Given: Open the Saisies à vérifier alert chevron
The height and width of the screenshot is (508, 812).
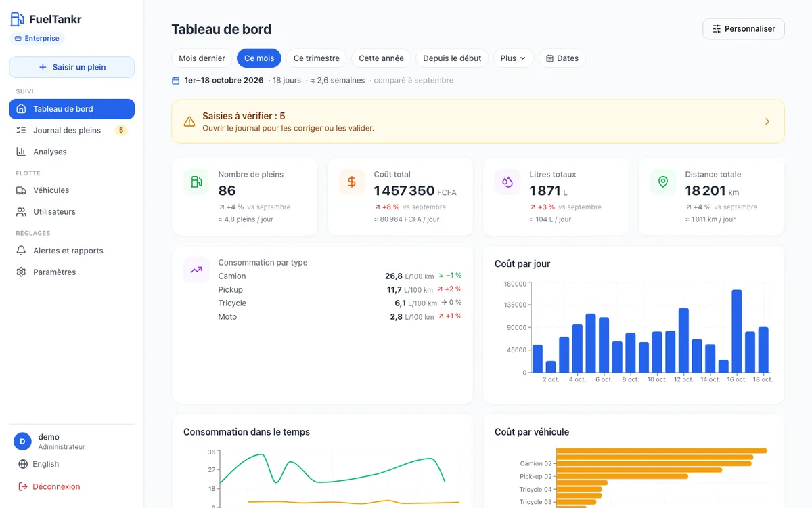Looking at the screenshot, I should 767,122.
